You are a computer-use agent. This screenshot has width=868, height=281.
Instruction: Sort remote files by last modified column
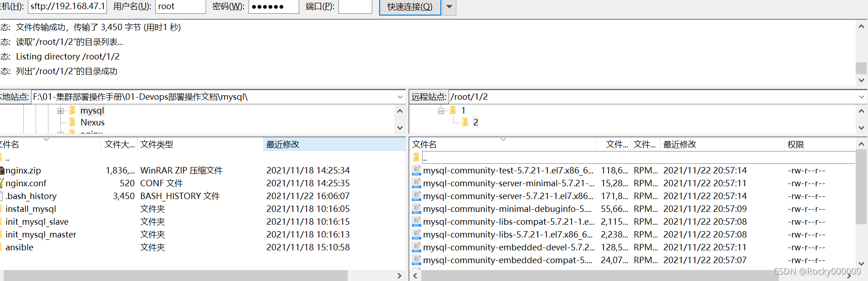722,145
